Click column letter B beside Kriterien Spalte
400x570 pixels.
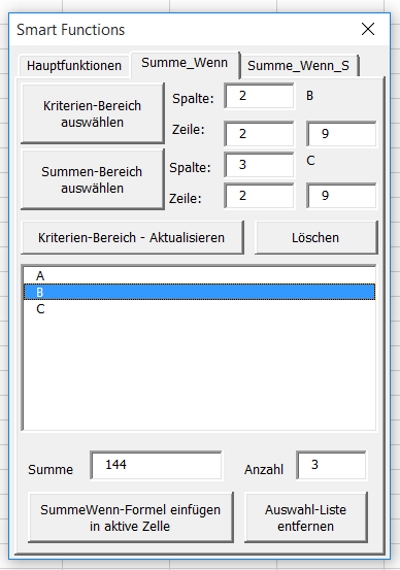310,96
